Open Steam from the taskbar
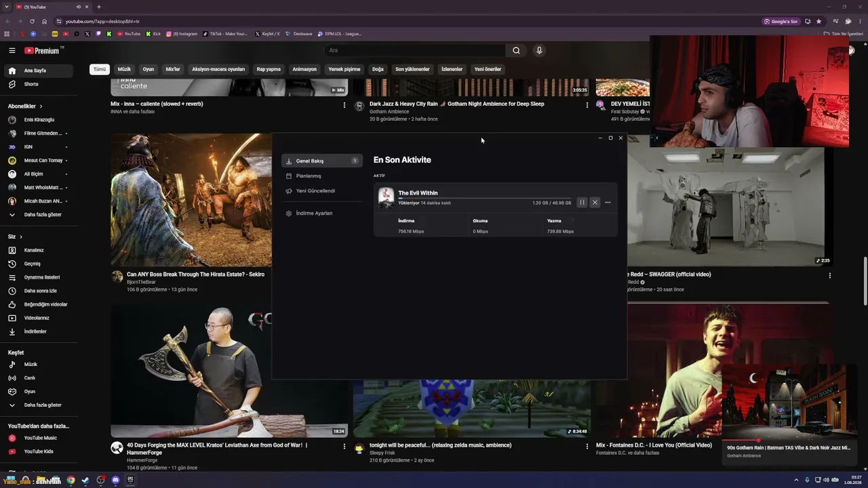This screenshot has height=488, width=868. [85, 480]
